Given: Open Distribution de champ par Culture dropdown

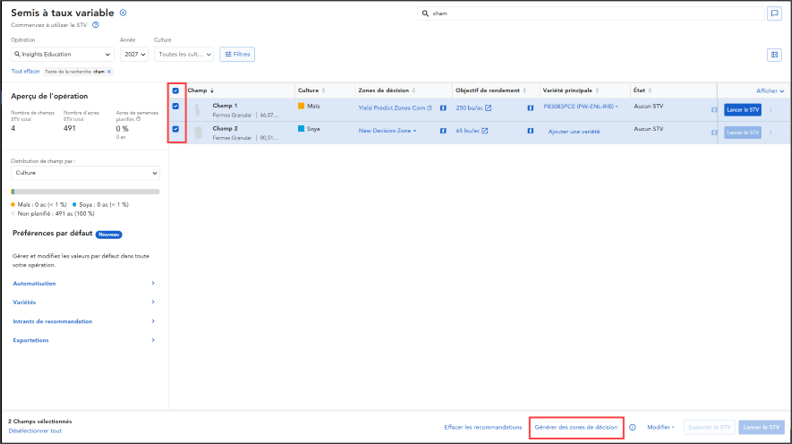Looking at the screenshot, I should (85, 173).
